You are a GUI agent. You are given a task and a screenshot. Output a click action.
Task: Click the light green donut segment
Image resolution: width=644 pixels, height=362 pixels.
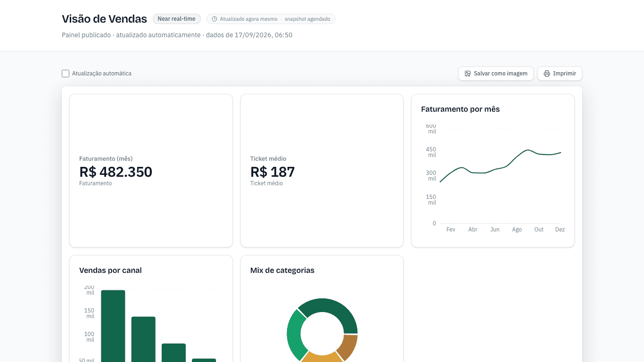[295, 335]
